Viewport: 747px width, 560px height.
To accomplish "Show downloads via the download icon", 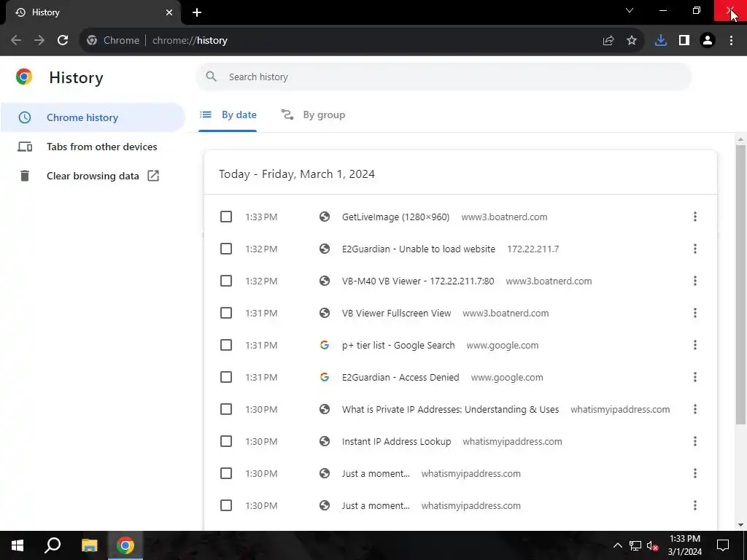I will 661,41.
